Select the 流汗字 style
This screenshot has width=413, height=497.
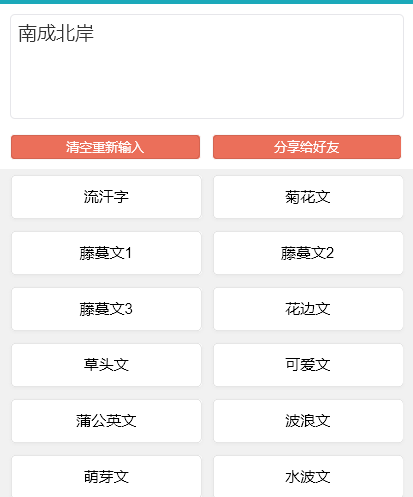(106, 197)
